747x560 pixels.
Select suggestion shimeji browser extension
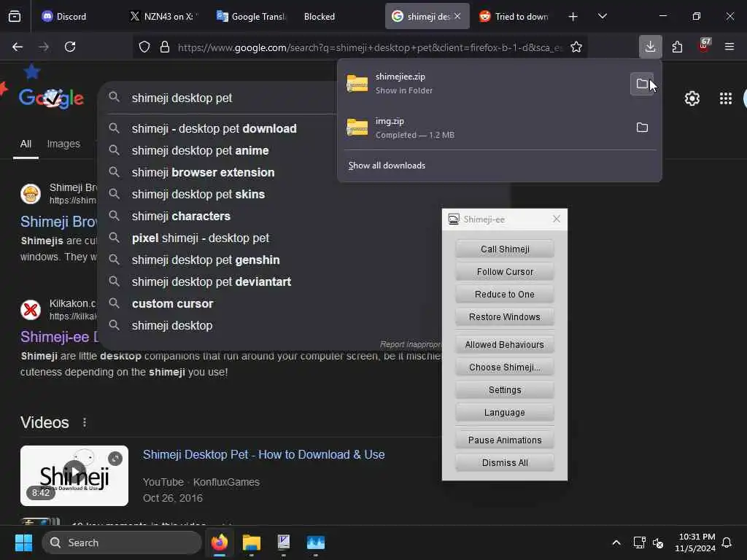click(x=203, y=172)
